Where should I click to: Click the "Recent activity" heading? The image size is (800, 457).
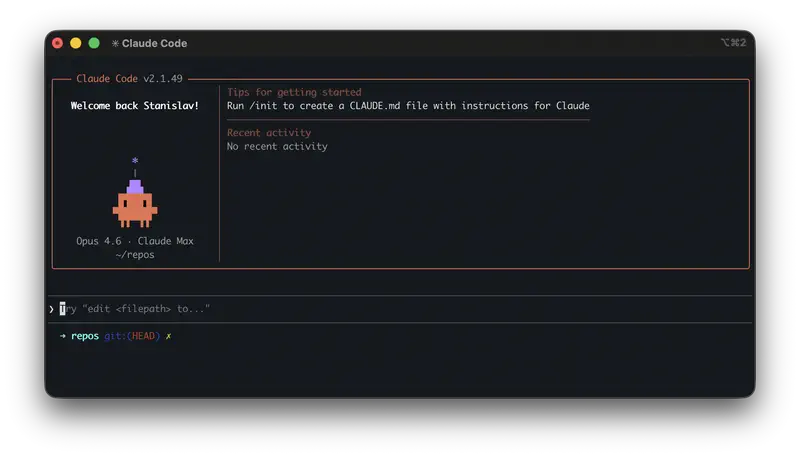[x=269, y=132]
